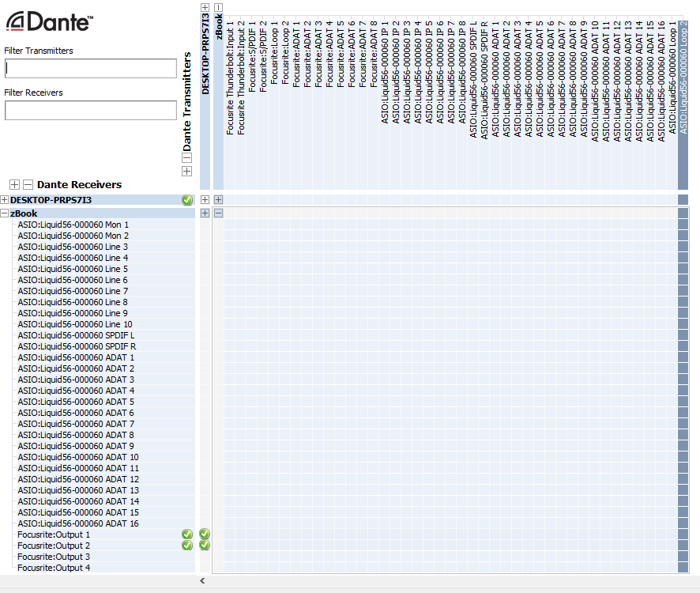Image resolution: width=700 pixels, height=593 pixels.
Task: Collapse all Dante Receivers with minus icon
Action: pyautogui.click(x=28, y=184)
